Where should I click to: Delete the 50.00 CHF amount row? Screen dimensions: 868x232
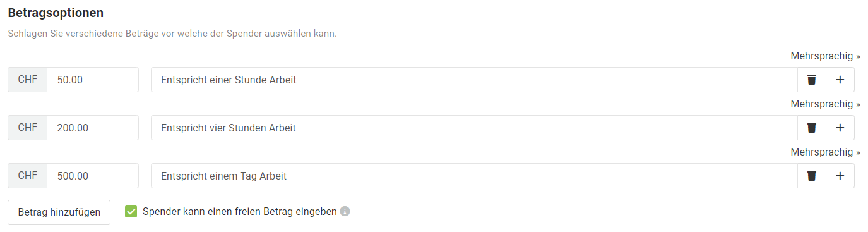pyautogui.click(x=812, y=80)
